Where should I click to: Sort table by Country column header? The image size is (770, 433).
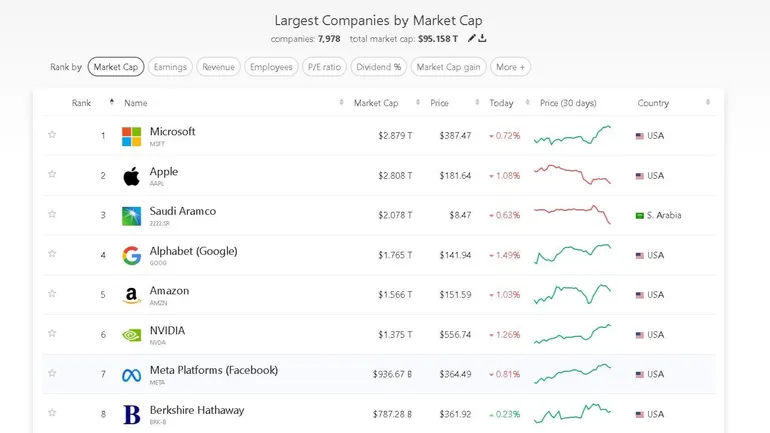653,103
